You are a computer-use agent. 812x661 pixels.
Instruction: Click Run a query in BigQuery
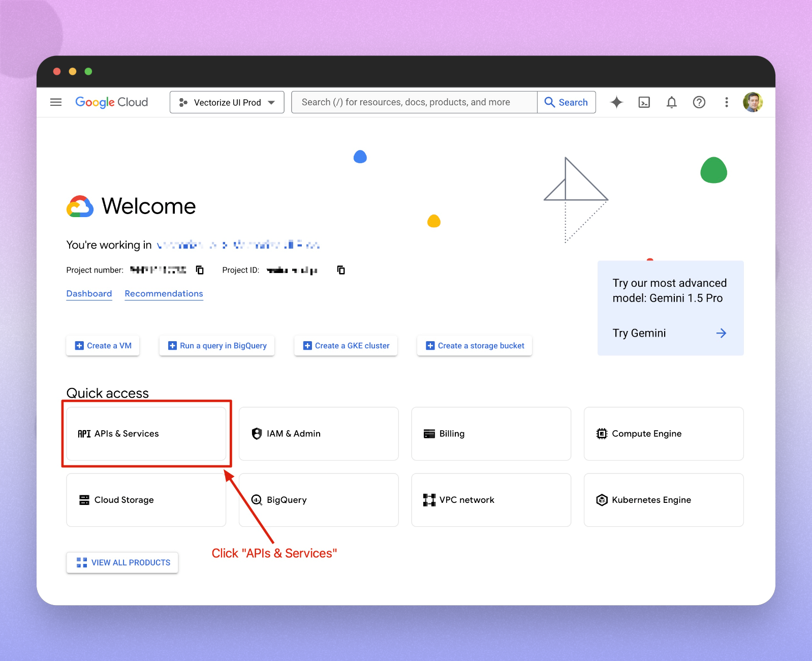217,346
